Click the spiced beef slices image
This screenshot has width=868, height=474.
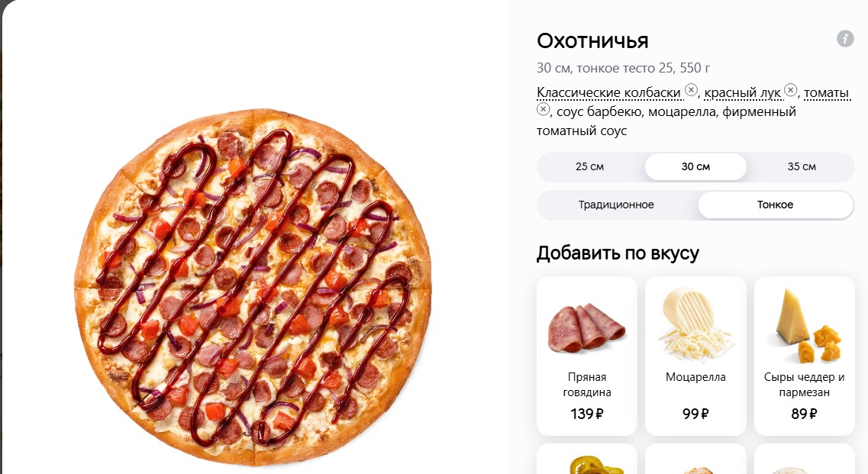point(587,327)
